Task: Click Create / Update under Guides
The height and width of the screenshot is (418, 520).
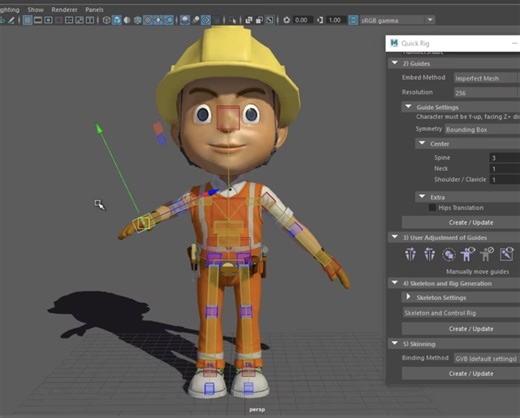Action: coord(461,222)
